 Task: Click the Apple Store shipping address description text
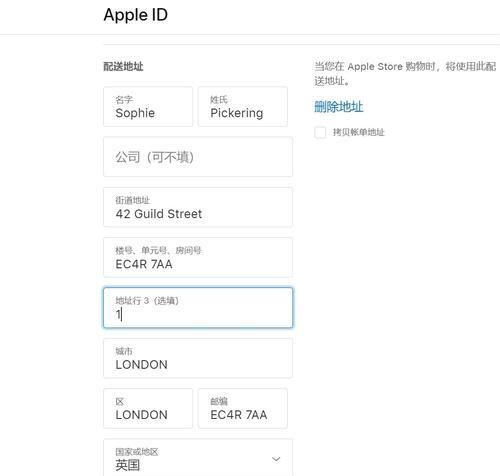tap(405, 74)
